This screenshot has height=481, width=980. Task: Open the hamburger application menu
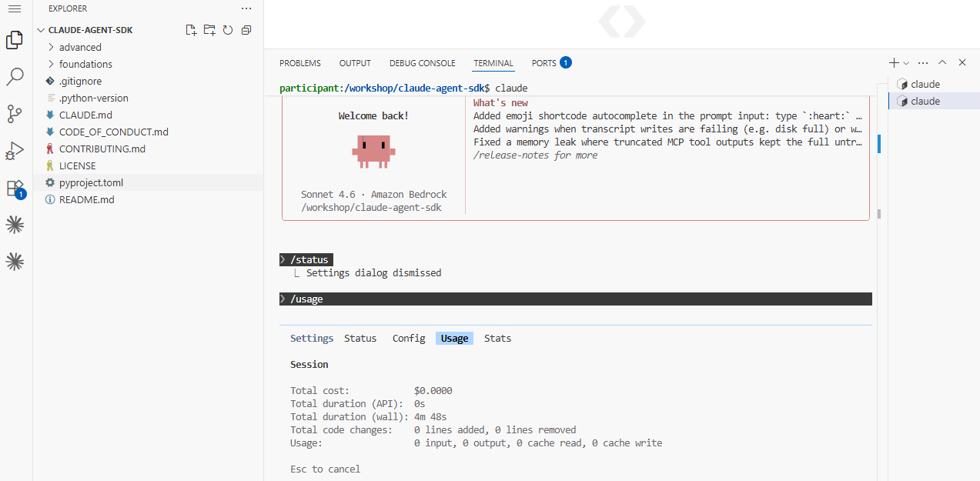(14, 8)
